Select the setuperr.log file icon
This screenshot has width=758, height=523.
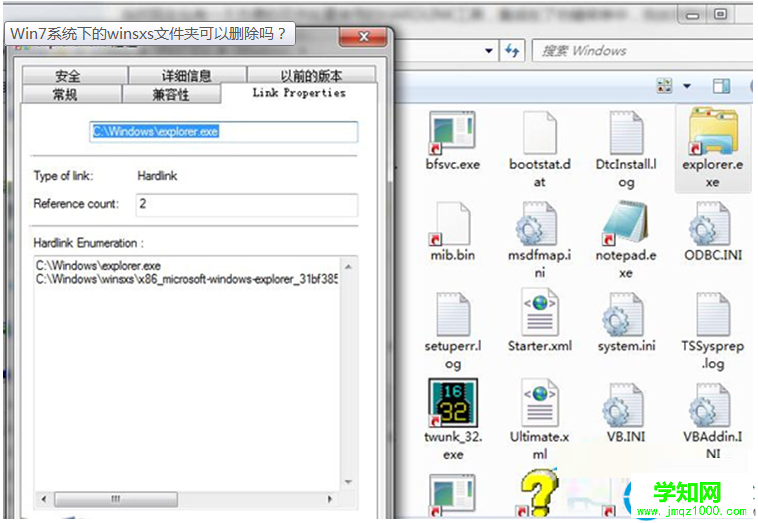pyautogui.click(x=452, y=314)
